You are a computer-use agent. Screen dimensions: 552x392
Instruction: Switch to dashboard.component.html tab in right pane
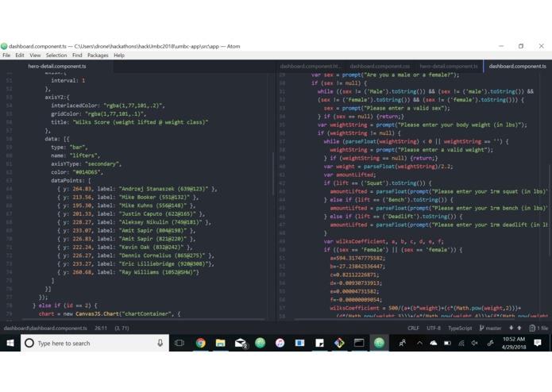(x=311, y=66)
